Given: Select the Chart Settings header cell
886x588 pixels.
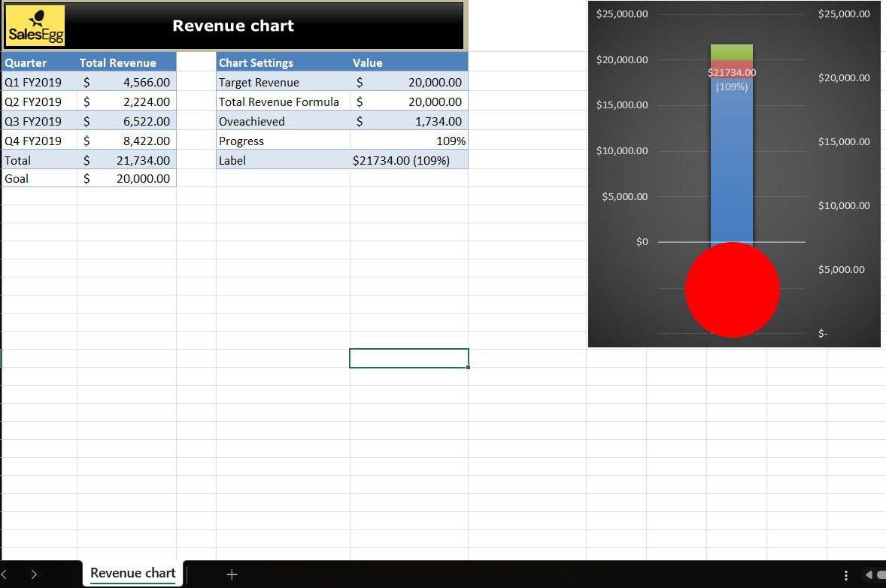Looking at the screenshot, I should (282, 63).
